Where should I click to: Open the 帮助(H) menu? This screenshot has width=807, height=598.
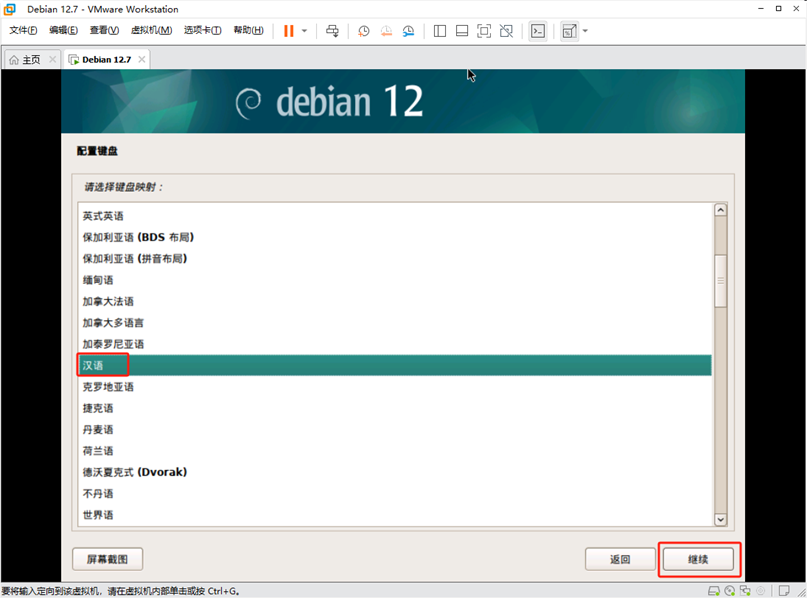pos(249,30)
